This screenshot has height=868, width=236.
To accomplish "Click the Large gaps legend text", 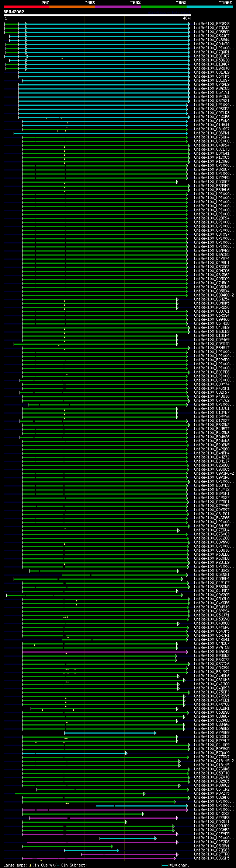I will (x=45, y=865).
